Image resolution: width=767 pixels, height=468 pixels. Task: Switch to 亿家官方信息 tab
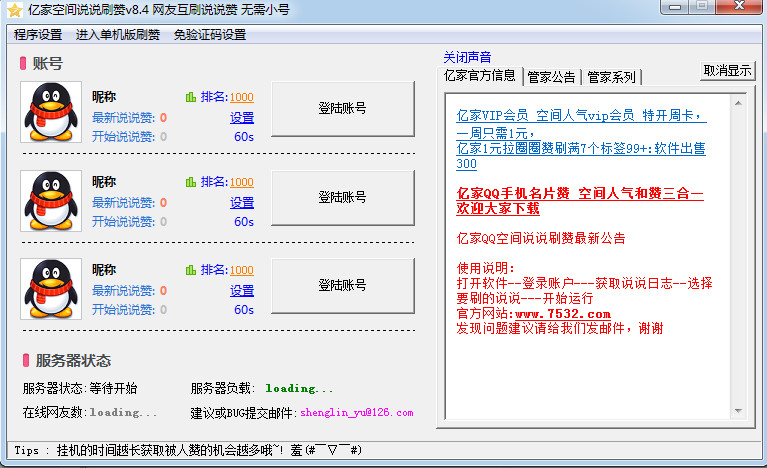point(479,76)
